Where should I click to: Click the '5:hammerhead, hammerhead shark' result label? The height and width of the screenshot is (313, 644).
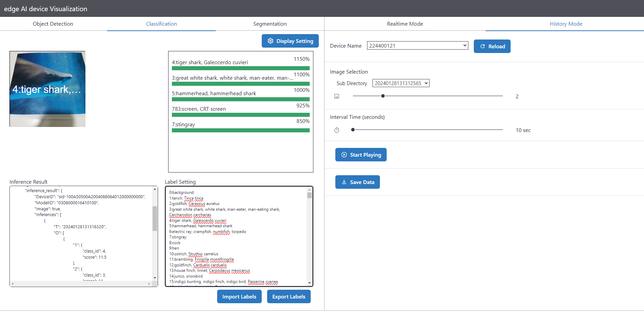pyautogui.click(x=214, y=93)
